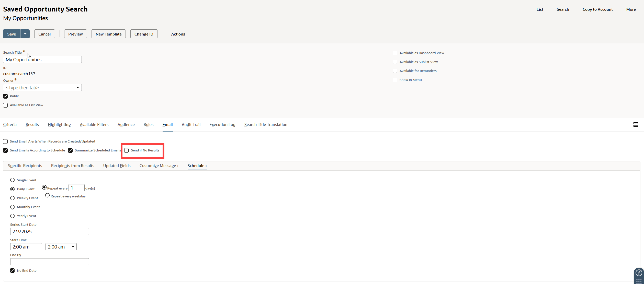Select Daily Event radio button
Image resolution: width=644 pixels, height=284 pixels.
point(12,189)
